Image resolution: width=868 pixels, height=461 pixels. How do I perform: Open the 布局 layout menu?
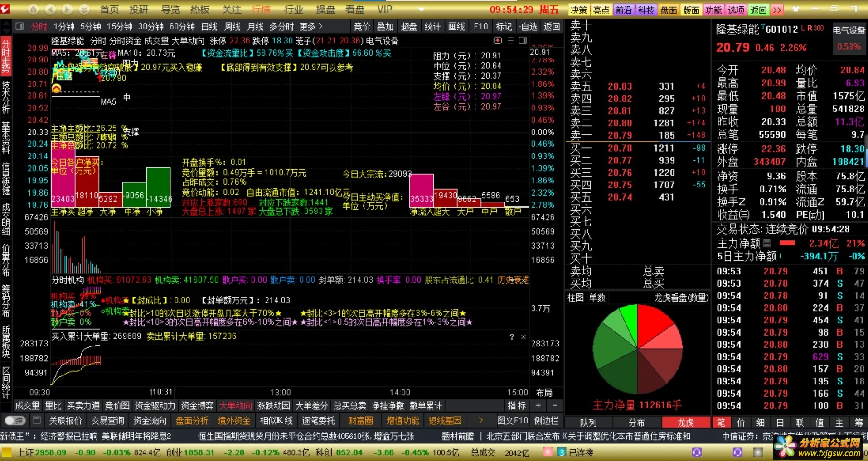tap(544, 393)
